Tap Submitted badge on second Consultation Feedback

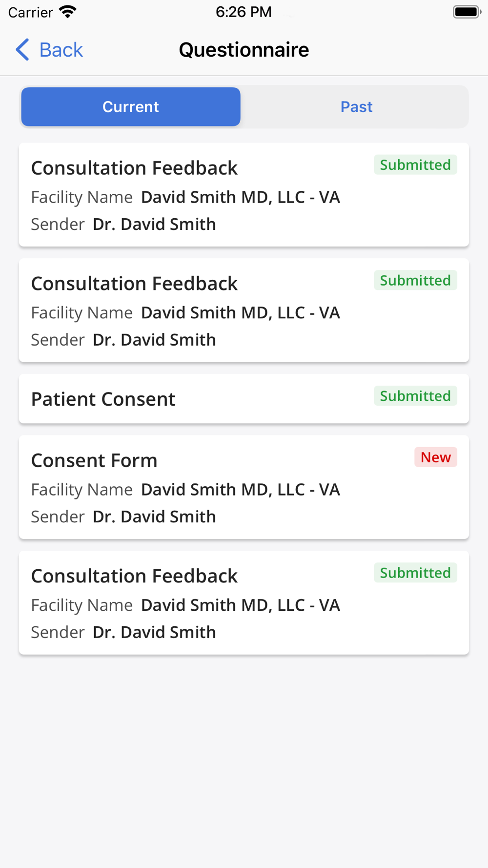(x=415, y=281)
